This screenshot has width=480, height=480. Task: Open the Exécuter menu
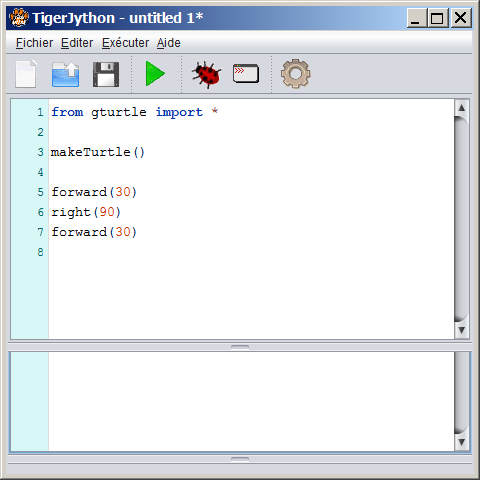pyautogui.click(x=125, y=43)
